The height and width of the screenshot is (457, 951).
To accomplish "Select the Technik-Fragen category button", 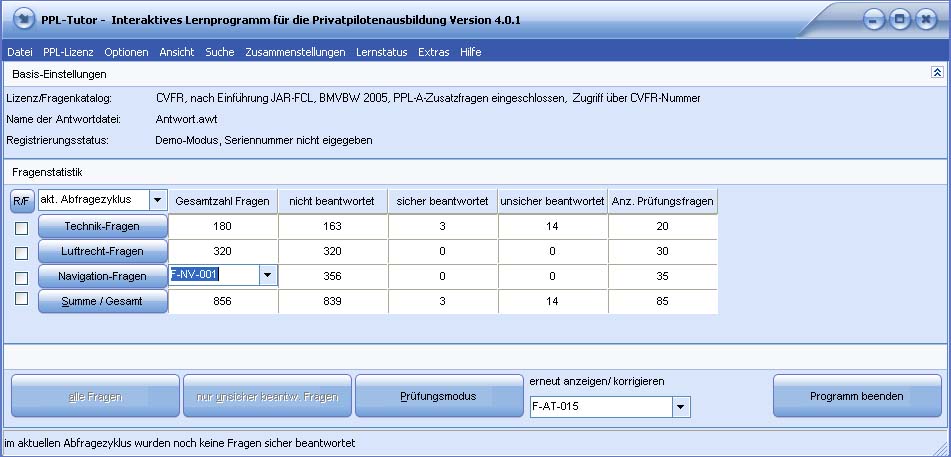I will pos(102,226).
